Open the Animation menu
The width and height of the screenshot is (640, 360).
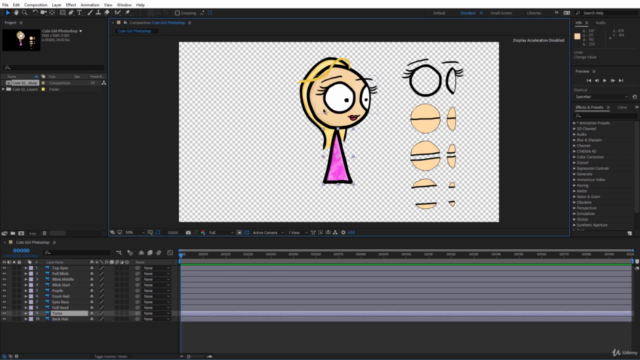90,5
